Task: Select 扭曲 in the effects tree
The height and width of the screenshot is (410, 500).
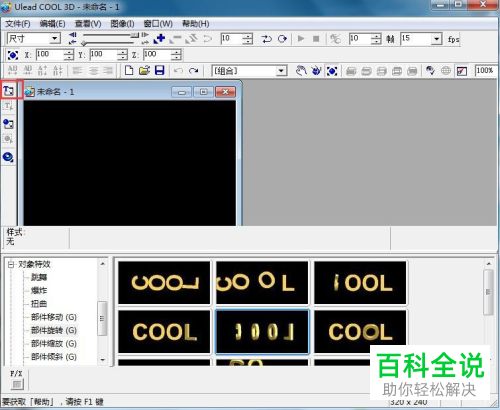Action: click(39, 304)
